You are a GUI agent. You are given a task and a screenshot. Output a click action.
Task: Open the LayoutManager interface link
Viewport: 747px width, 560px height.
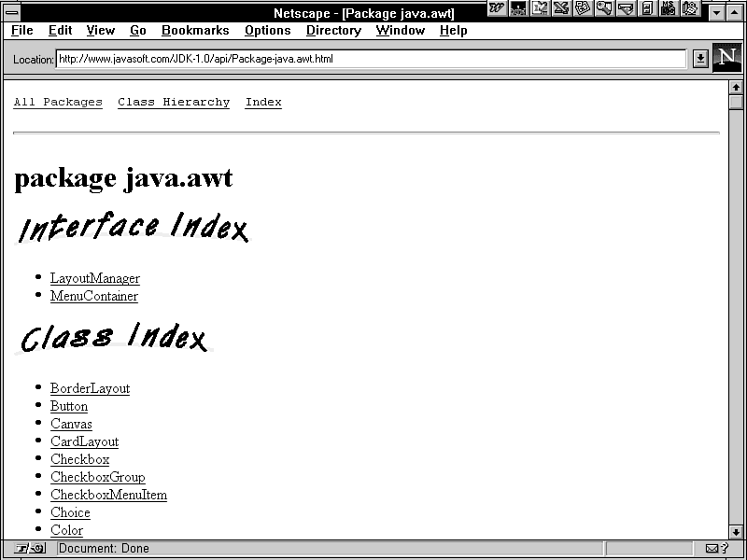pyautogui.click(x=95, y=278)
